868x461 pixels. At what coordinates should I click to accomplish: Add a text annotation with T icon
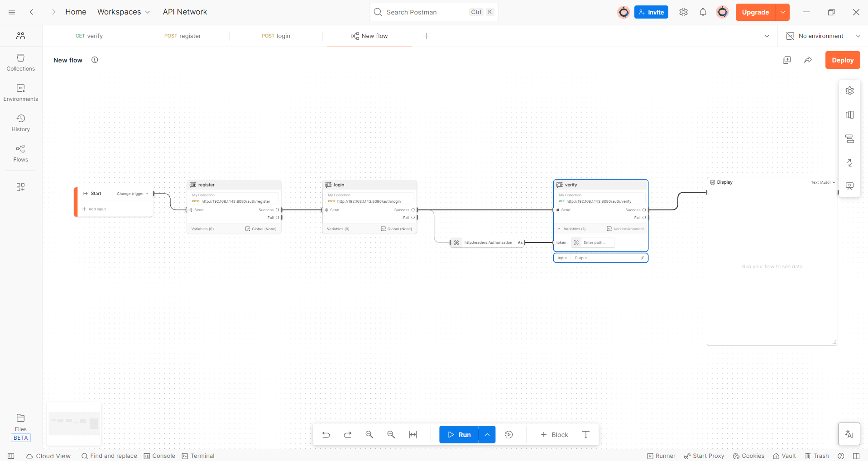[586, 435]
